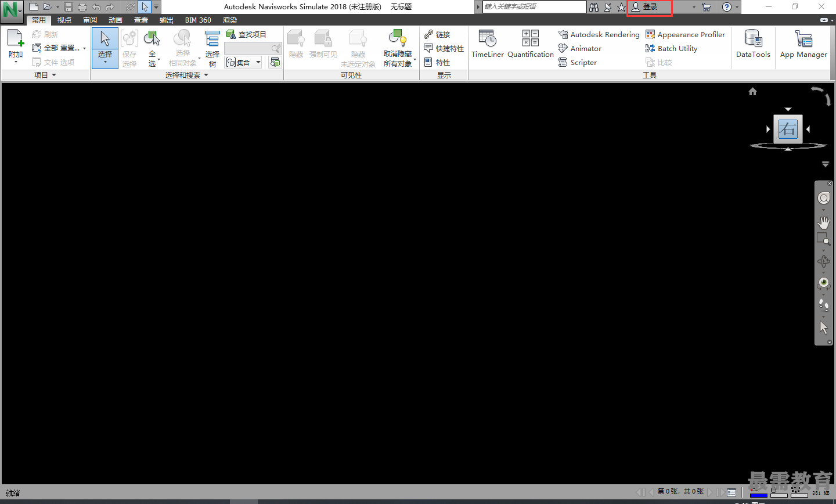Switch to the BIM 360 ribbon tab
The width and height of the screenshot is (836, 504).
198,20
